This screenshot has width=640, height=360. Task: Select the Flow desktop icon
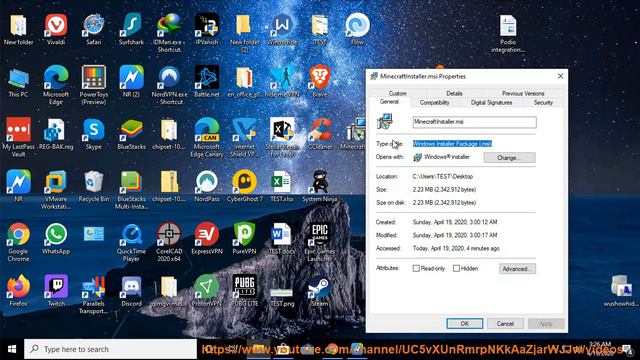[357, 29]
